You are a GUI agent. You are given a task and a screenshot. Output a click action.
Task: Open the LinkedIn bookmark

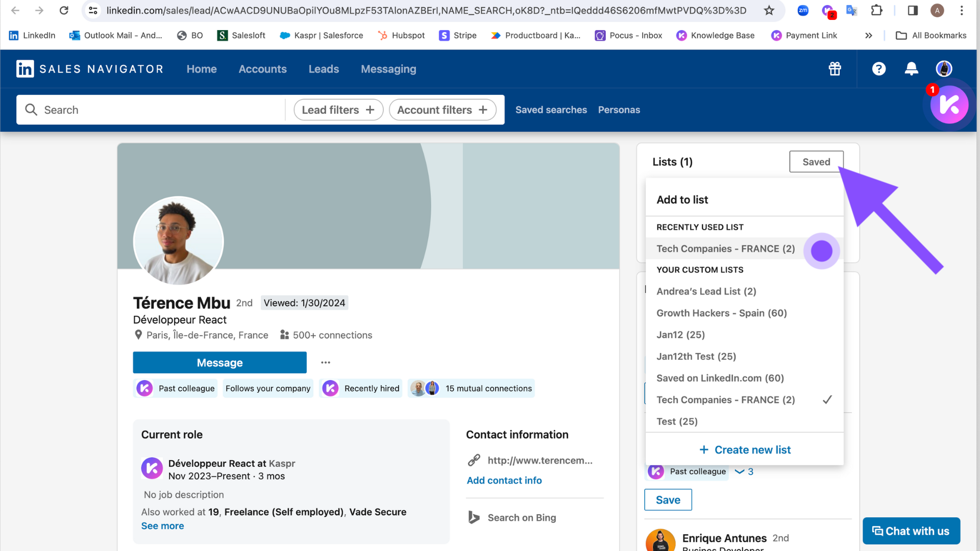[32, 35]
